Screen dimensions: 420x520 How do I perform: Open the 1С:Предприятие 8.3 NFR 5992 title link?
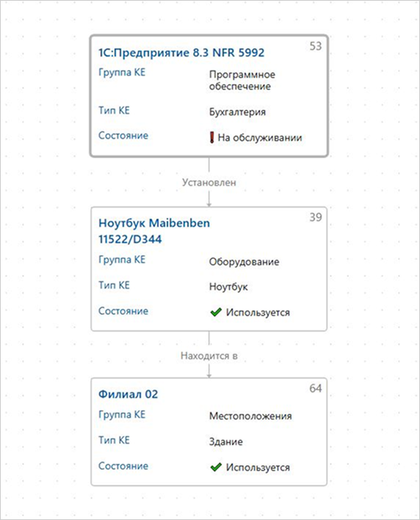181,53
